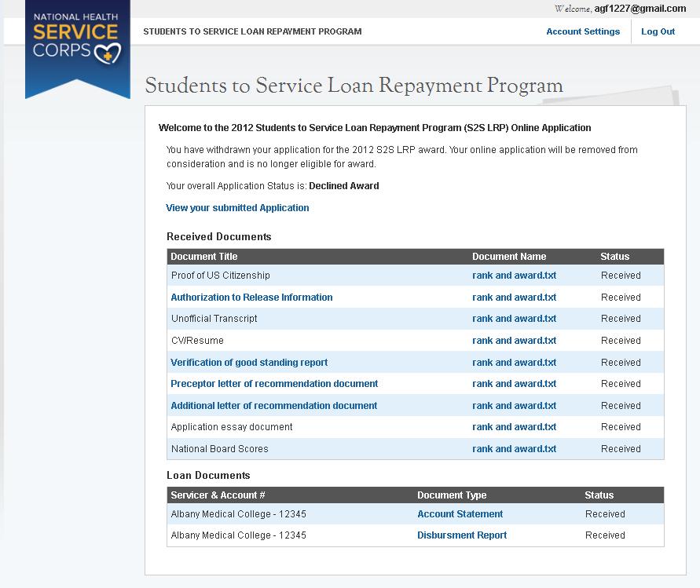The height and width of the screenshot is (588, 700).
Task: Click the Servicer & Account # column header
Action: (218, 495)
